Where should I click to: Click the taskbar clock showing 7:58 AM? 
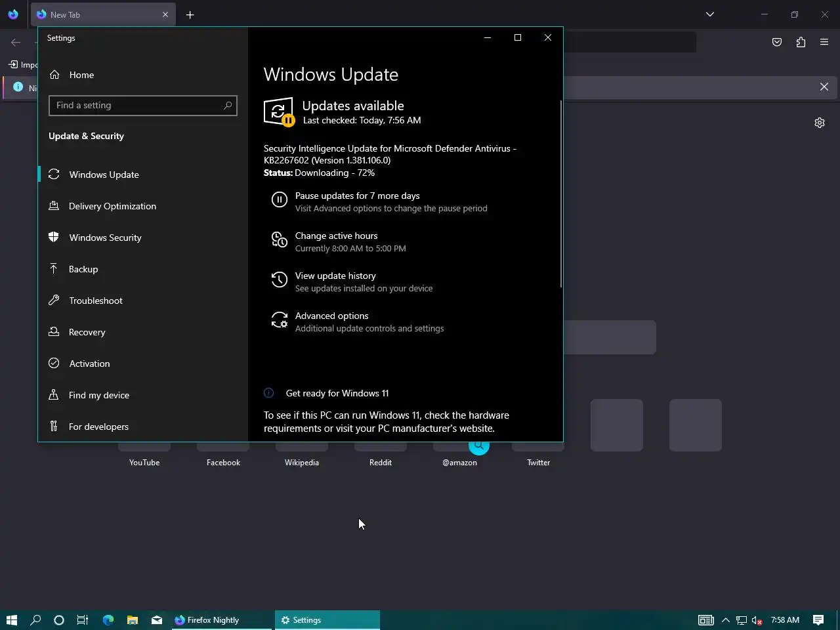pos(785,619)
